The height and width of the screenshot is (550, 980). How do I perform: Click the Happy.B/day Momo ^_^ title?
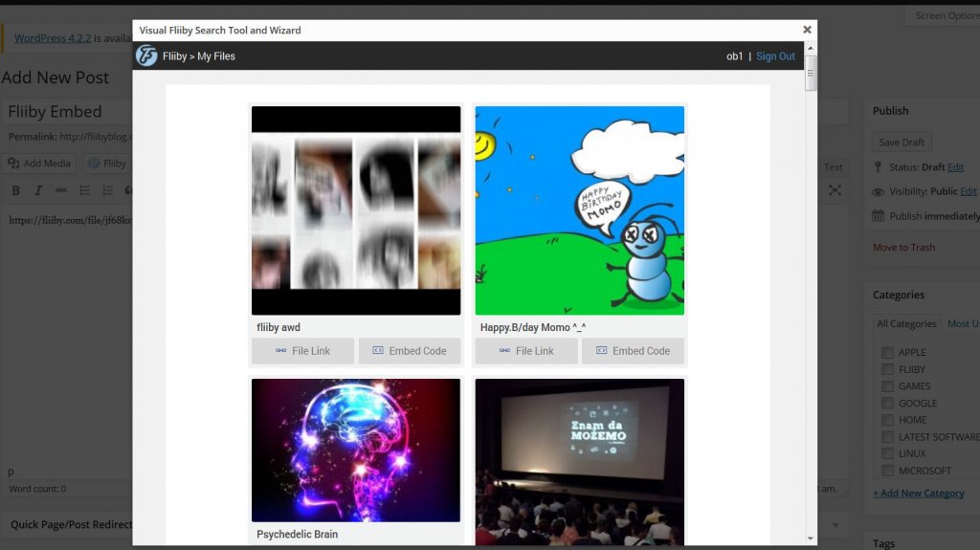coord(532,327)
